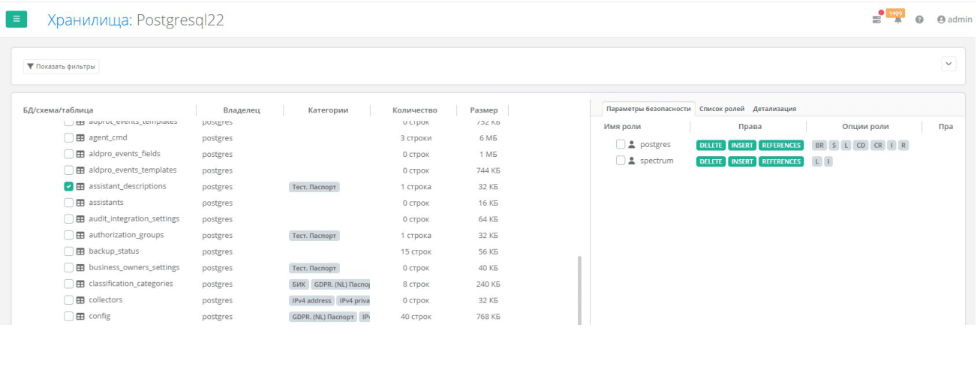This screenshot has width=980, height=370.
Task: Check the authorization_groups checkbox
Action: click(x=69, y=235)
